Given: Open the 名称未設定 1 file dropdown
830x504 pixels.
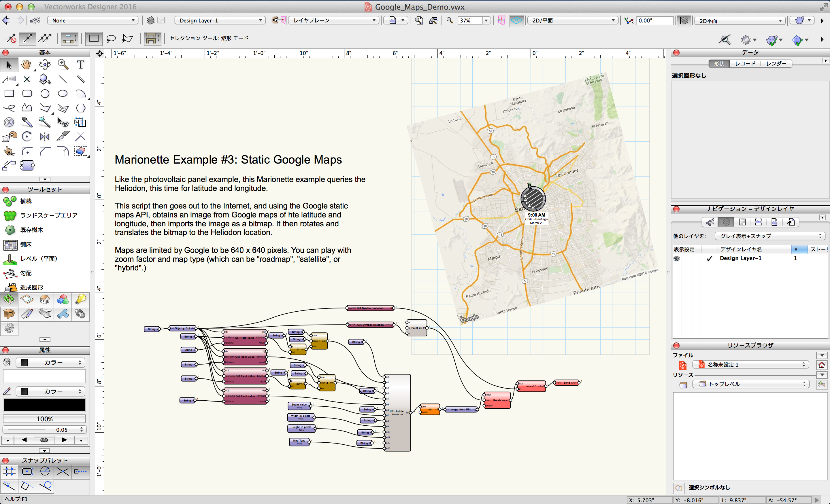Looking at the screenshot, I should pyautogui.click(x=750, y=365).
